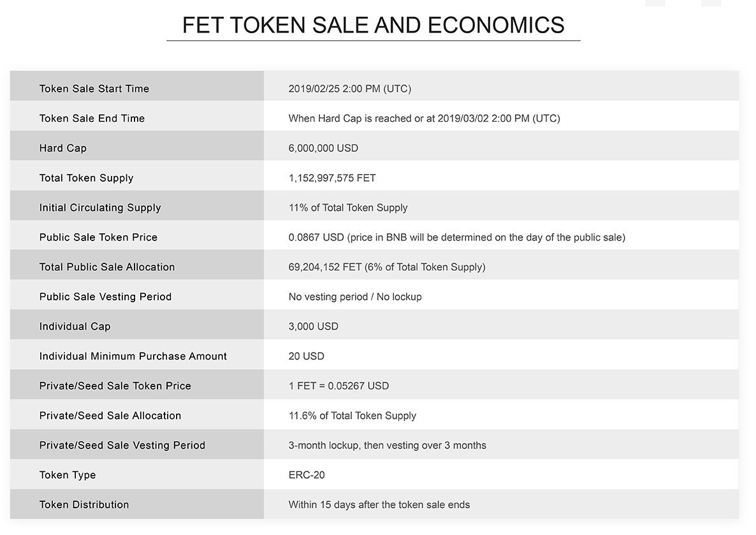Viewport: 756px width, 535px height.
Task: Click the 1 FET = 0.05267 USD value
Action: coord(338,386)
